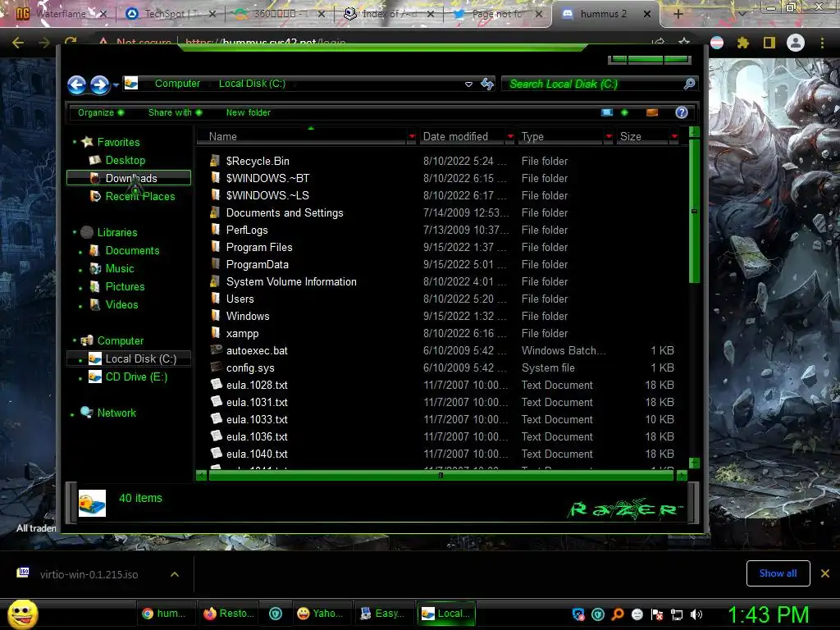The image size is (840, 630).
Task: Open the Action Center flag tray icon
Action: [657, 614]
